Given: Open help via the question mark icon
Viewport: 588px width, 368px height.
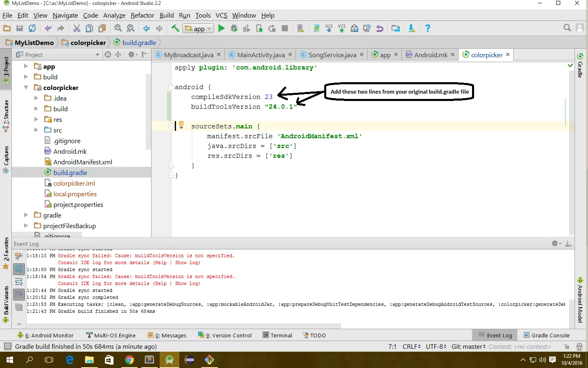Looking at the screenshot, I should click(428, 28).
